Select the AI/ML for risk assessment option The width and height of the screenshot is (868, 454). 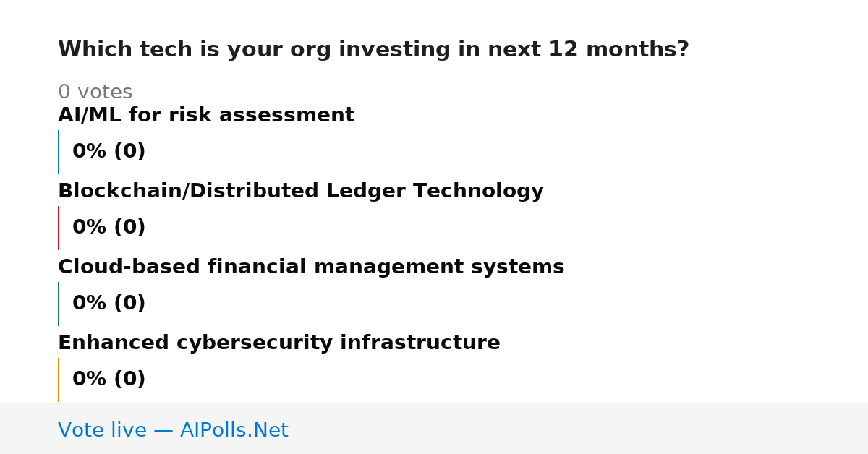206,115
